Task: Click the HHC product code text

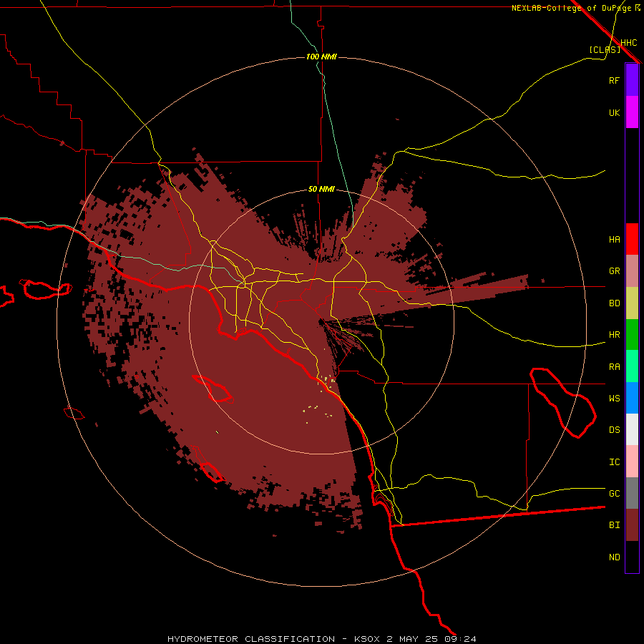Action: [x=628, y=43]
